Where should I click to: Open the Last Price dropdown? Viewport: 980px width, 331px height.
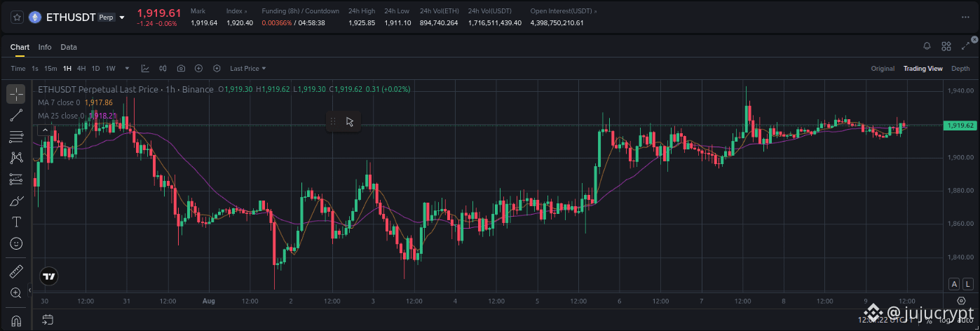(248, 68)
